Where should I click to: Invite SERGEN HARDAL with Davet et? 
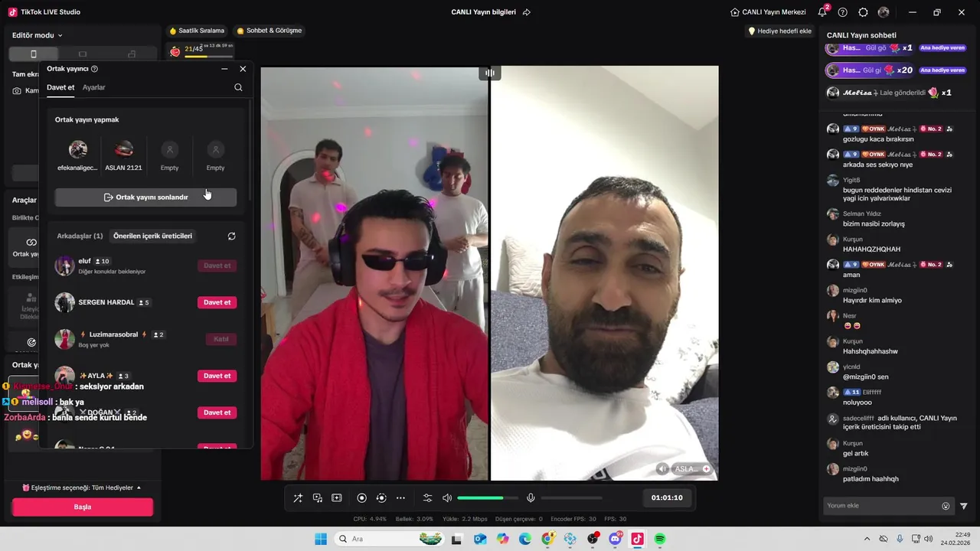click(217, 302)
